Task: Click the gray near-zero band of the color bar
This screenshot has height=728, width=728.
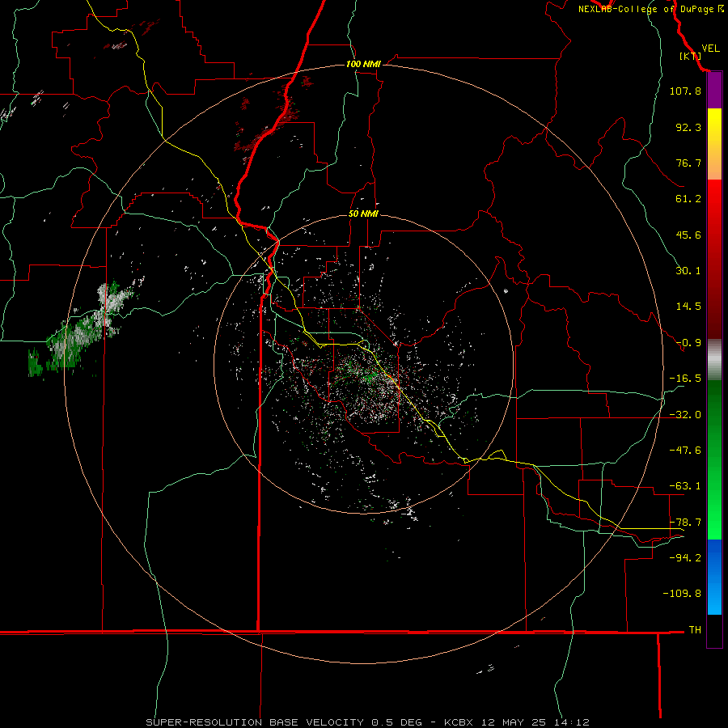Action: click(714, 359)
